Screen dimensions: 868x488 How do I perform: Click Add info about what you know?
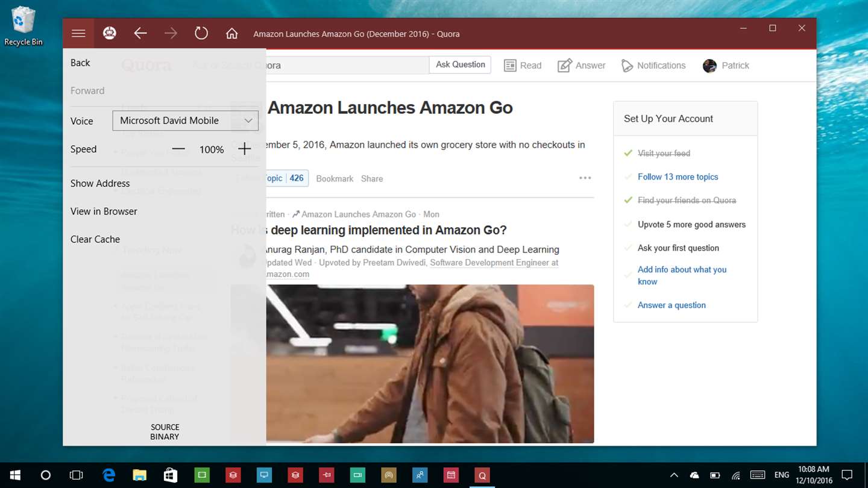tap(682, 275)
